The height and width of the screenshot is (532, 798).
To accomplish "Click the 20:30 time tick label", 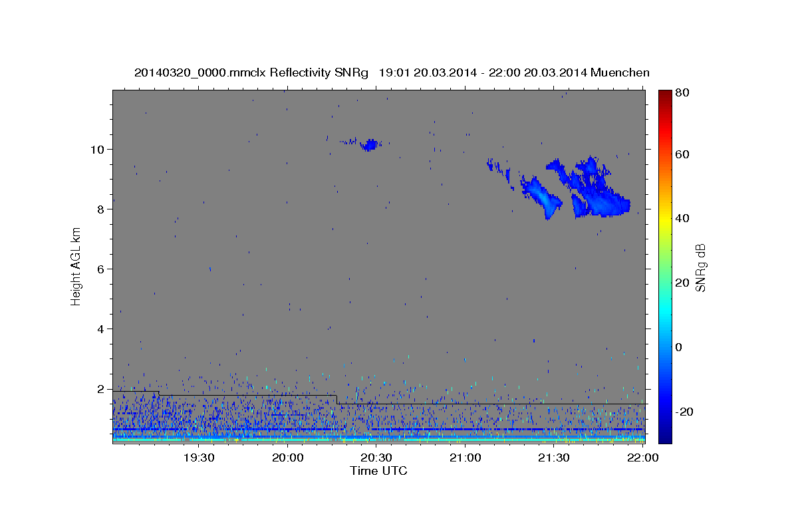I will tap(376, 458).
